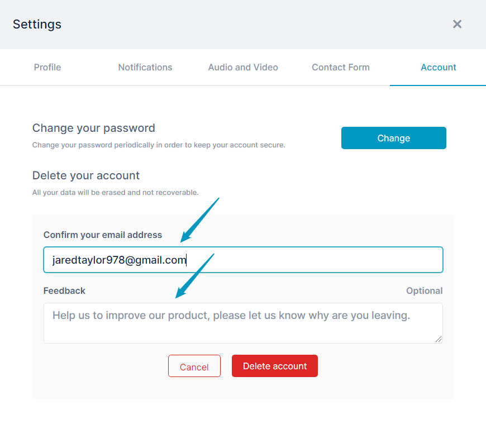Click the Optional label beside Feedback

425,291
